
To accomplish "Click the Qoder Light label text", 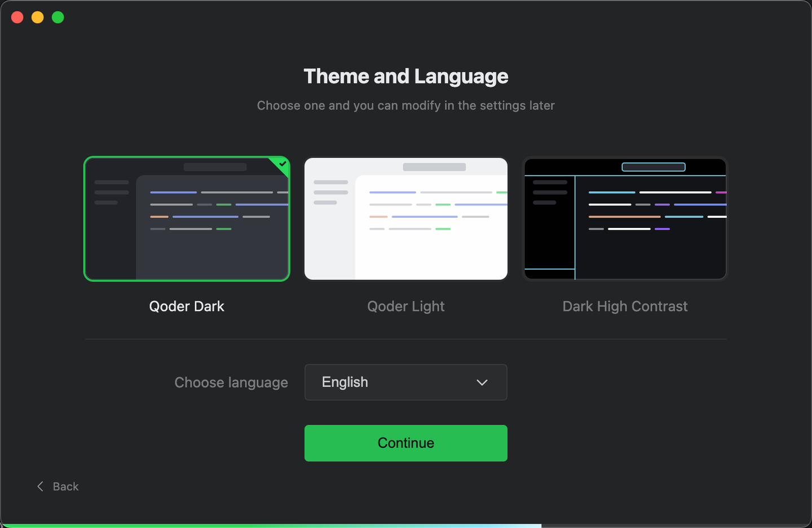I will point(406,306).
